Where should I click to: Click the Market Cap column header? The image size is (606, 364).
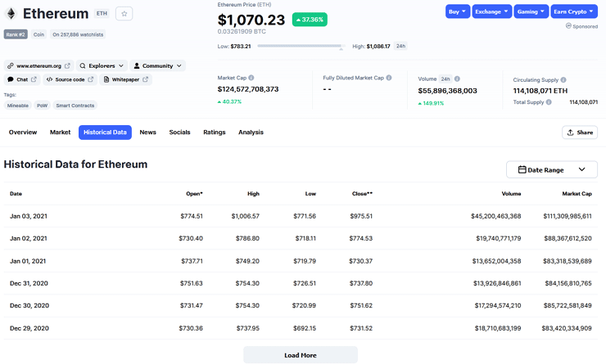(x=577, y=194)
